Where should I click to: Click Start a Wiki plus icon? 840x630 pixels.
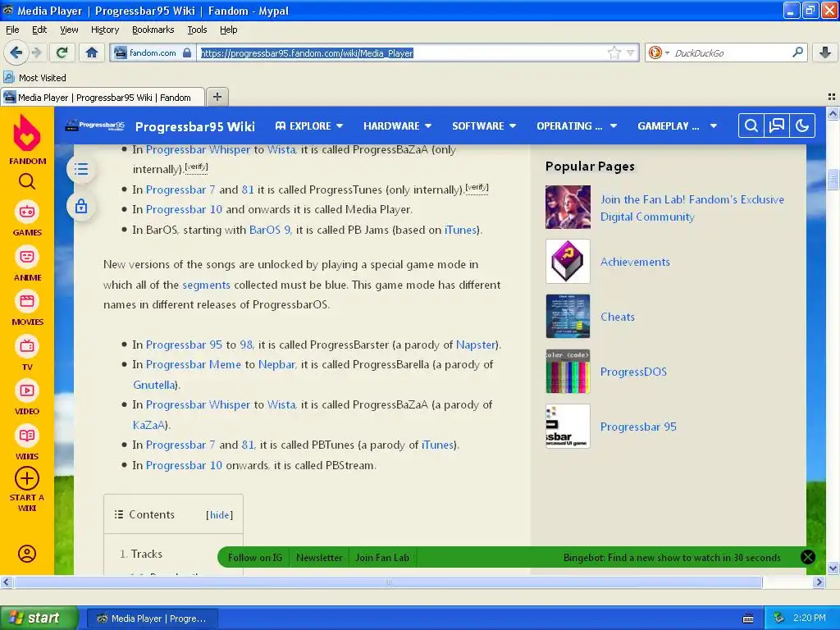point(27,479)
